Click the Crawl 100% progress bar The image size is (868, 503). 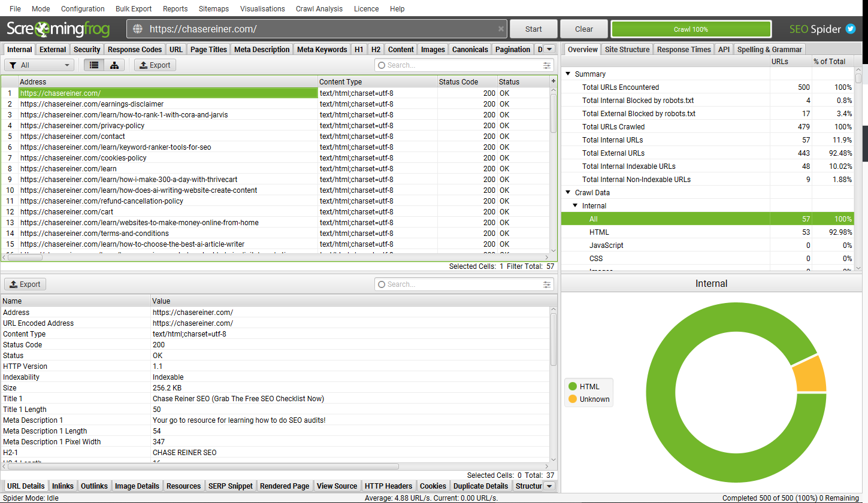691,29
